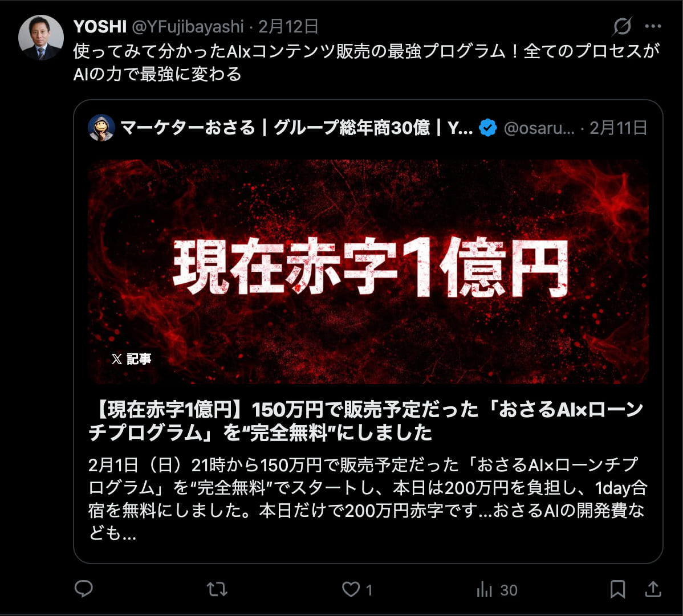Open the three-dot more options menu
Screen dimensions: 683x616
coord(653,26)
